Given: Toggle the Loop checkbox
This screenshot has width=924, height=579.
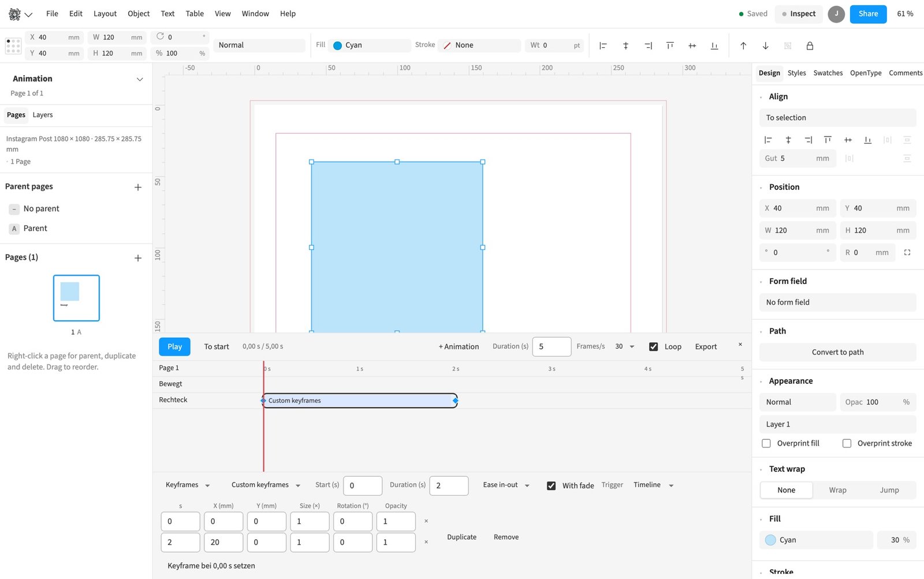Looking at the screenshot, I should coord(654,347).
